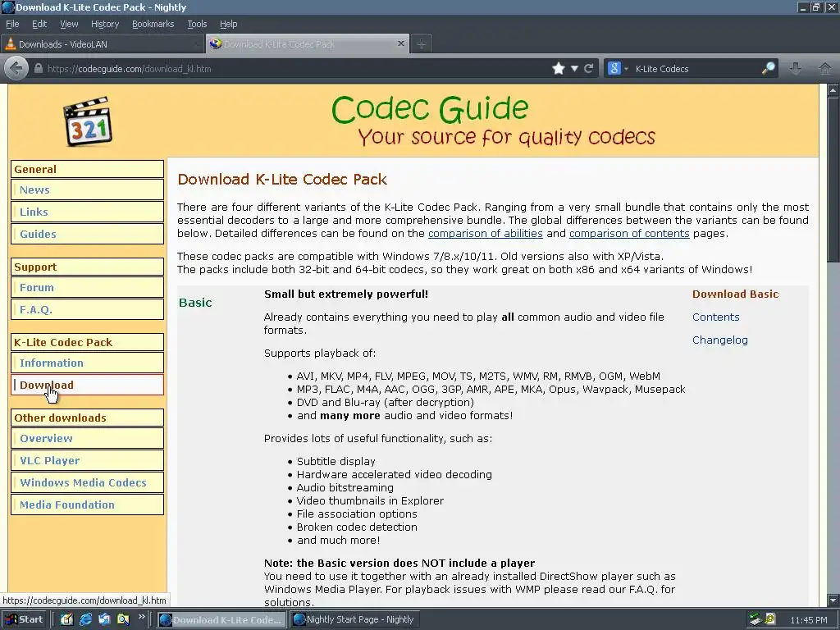Image resolution: width=840 pixels, height=630 pixels.
Task: Select the Download K-Lite Codec Pack tab
Action: [308, 44]
